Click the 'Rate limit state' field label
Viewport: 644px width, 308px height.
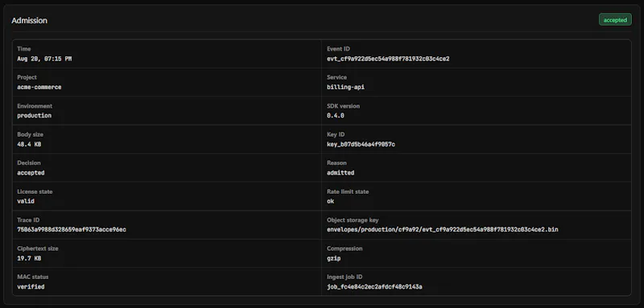348,191
